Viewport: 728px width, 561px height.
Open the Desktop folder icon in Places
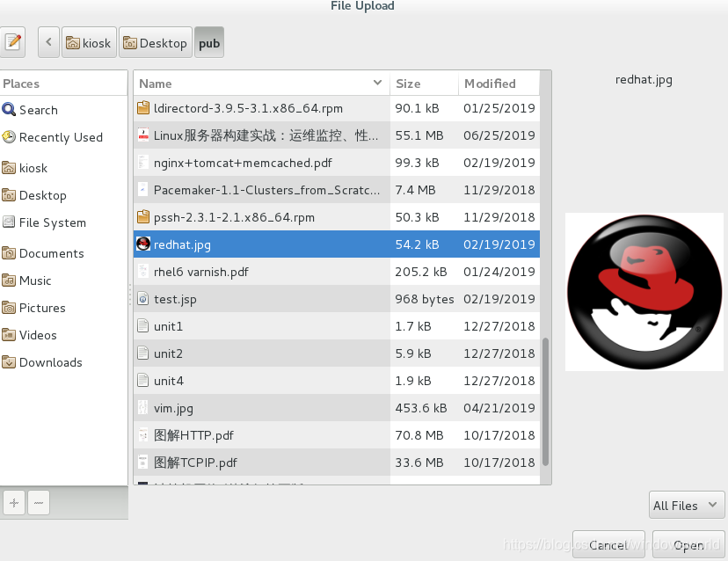(9, 195)
